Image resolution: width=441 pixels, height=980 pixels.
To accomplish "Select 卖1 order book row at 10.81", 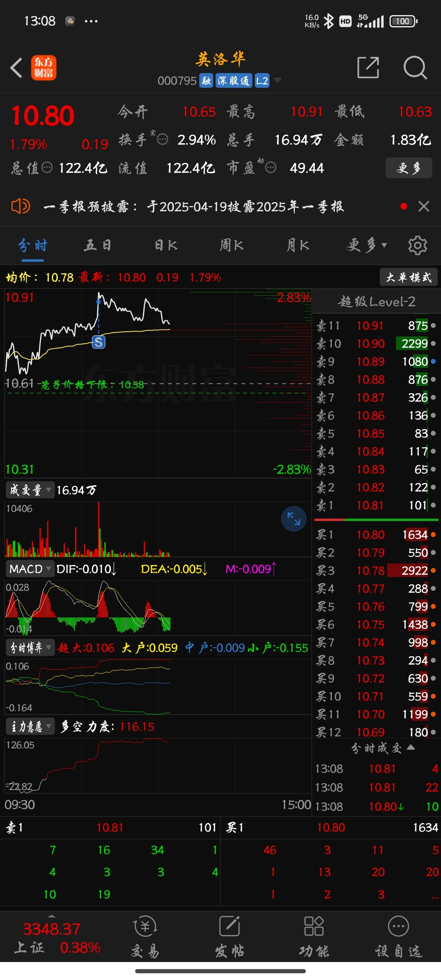I will click(x=376, y=505).
